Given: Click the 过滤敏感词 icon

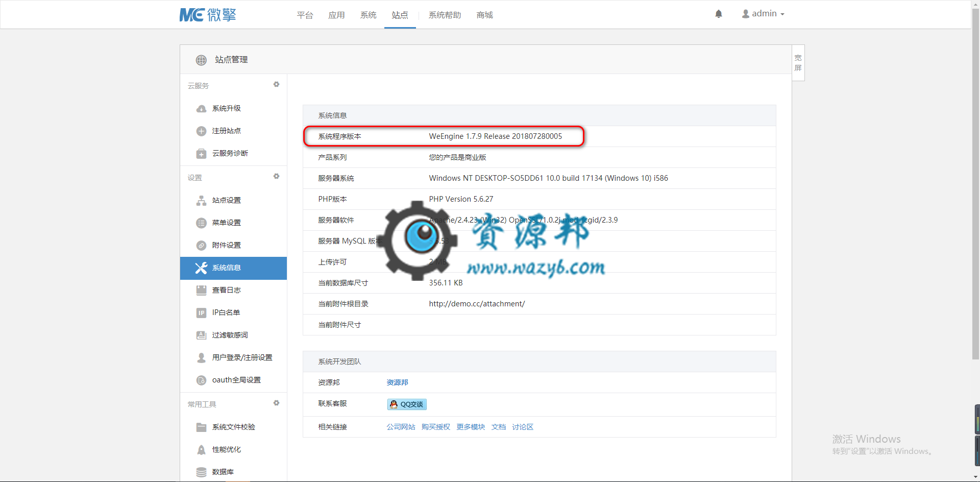Looking at the screenshot, I should 201,335.
